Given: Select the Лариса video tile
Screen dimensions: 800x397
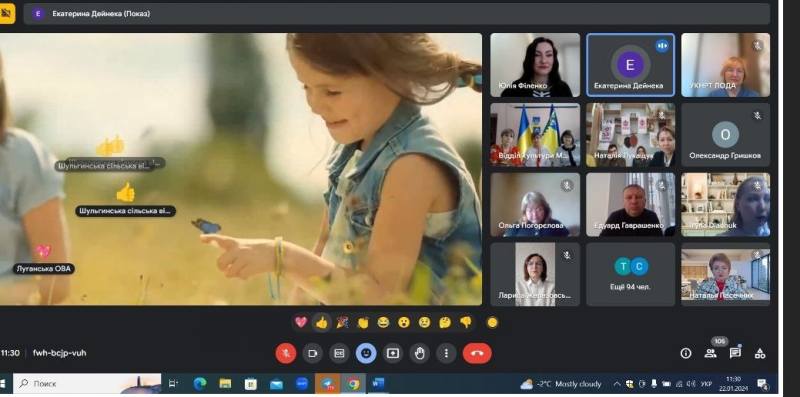Looking at the screenshot, I should [535, 275].
